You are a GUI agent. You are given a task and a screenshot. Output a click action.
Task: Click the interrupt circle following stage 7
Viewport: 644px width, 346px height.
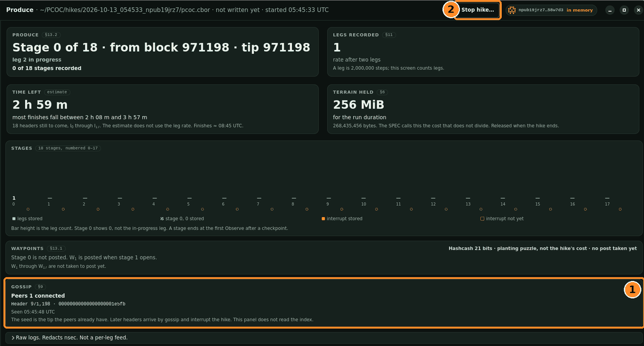(272, 210)
